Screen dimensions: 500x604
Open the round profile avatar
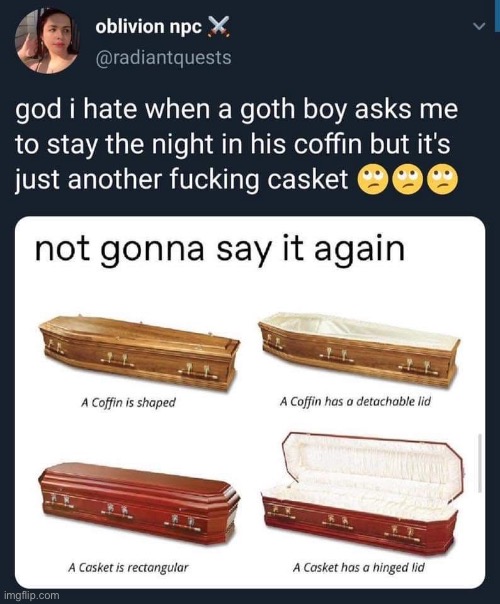(x=47, y=40)
